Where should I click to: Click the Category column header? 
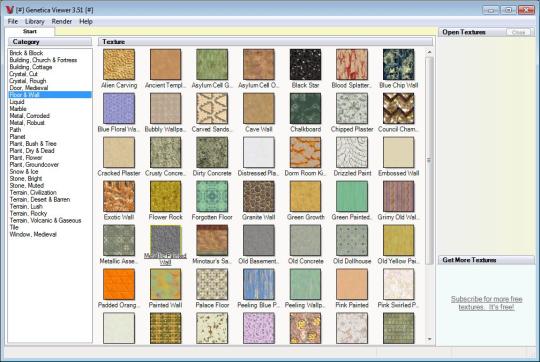coord(50,42)
